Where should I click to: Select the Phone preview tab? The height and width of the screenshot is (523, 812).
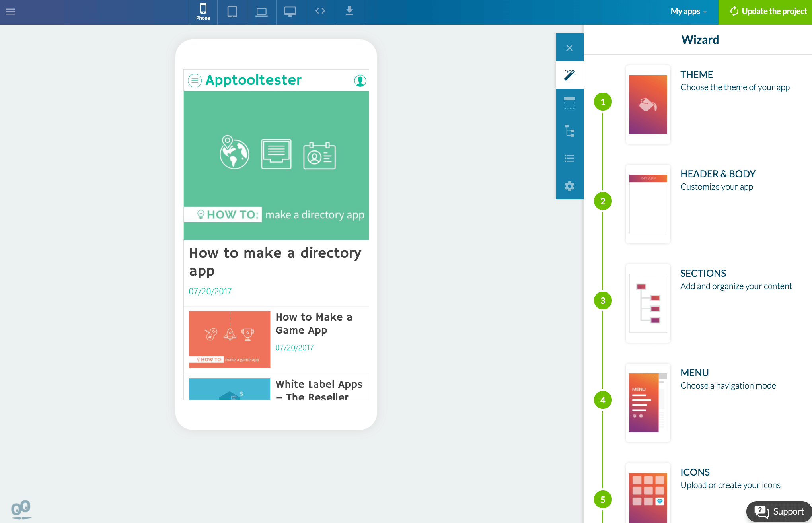(203, 12)
